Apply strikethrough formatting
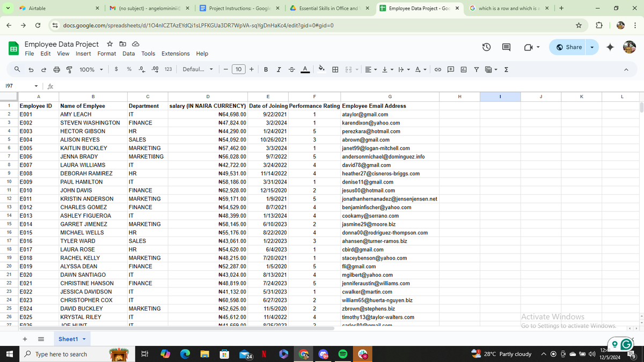The image size is (644, 362). (292, 69)
